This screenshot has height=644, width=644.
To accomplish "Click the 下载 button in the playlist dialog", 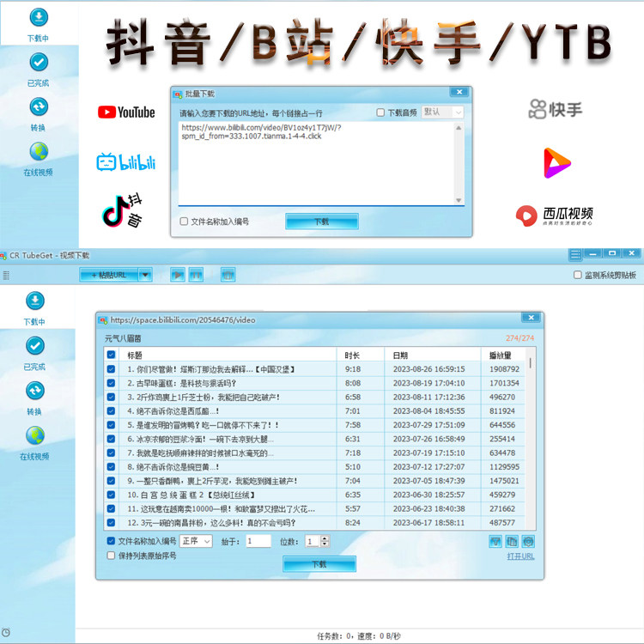I will (319, 564).
